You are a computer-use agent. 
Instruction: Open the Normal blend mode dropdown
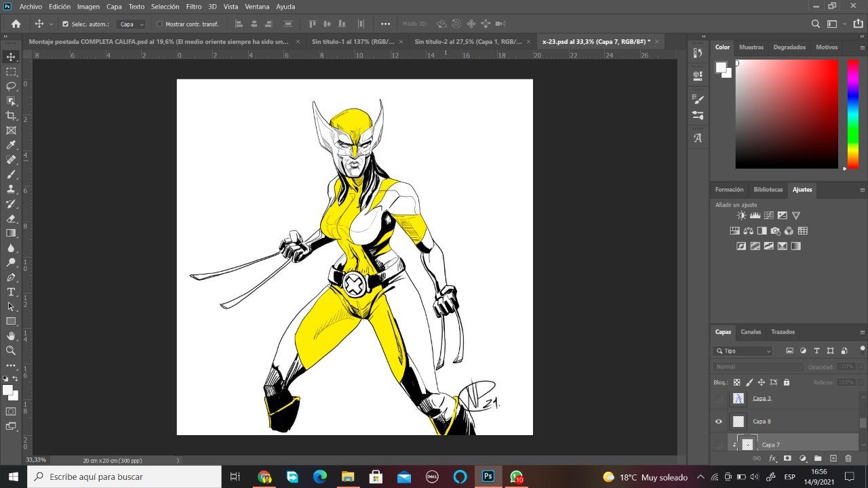(758, 367)
